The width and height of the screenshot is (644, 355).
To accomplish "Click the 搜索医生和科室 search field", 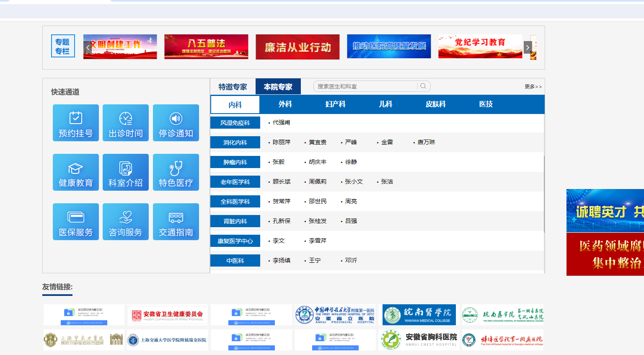I will [367, 86].
